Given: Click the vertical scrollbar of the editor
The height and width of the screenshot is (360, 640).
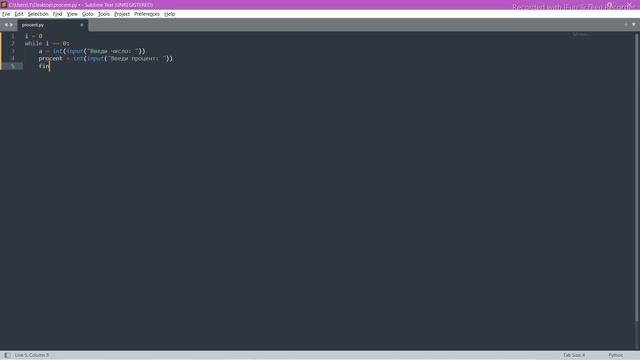Looking at the screenshot, I should tap(637, 178).
